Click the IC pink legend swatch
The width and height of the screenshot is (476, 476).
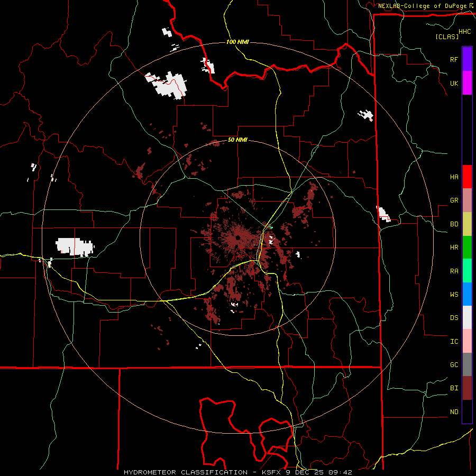click(x=467, y=341)
